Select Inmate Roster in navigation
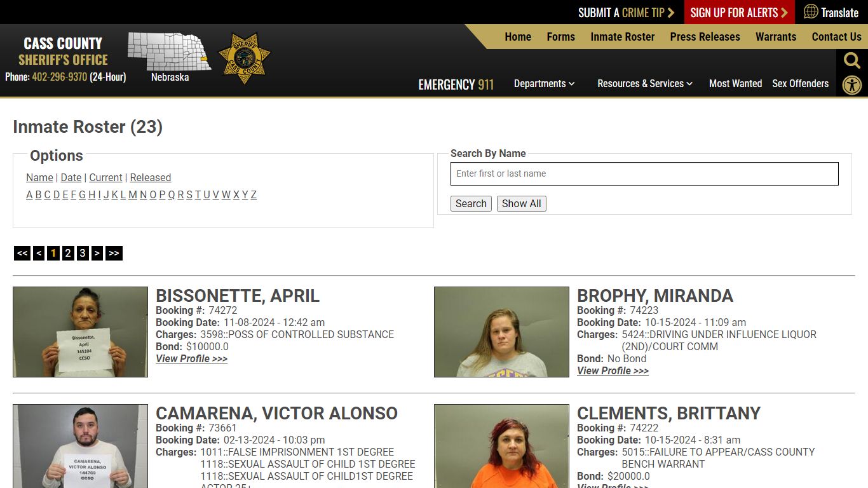This screenshot has width=868, height=488. (622, 37)
